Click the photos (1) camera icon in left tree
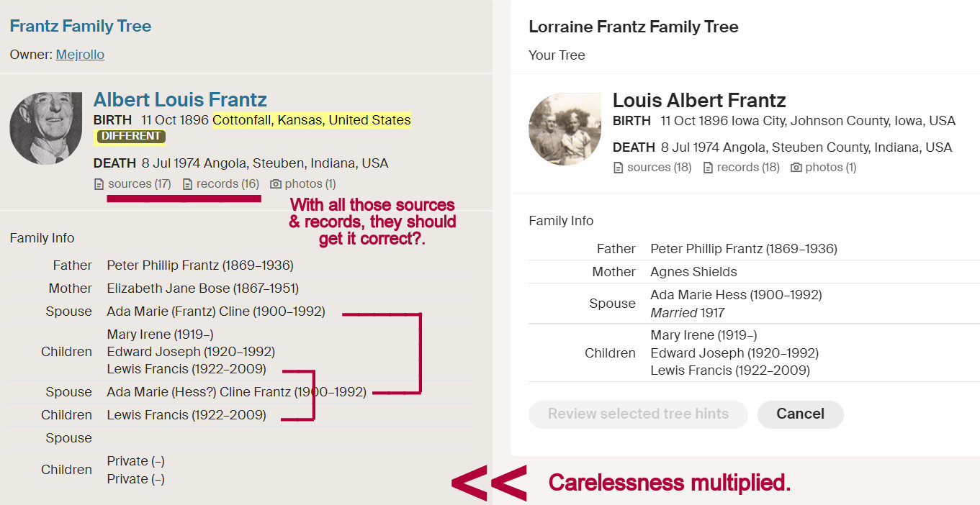 (276, 184)
